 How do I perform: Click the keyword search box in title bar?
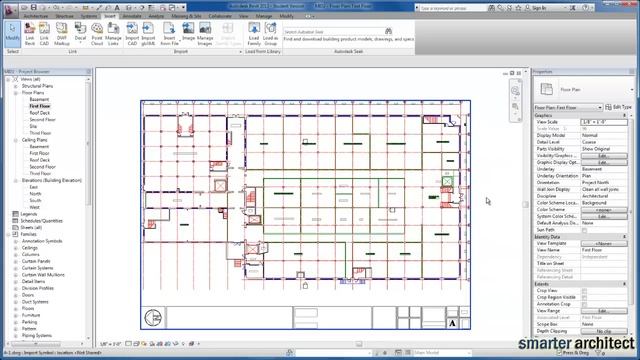tap(452, 8)
